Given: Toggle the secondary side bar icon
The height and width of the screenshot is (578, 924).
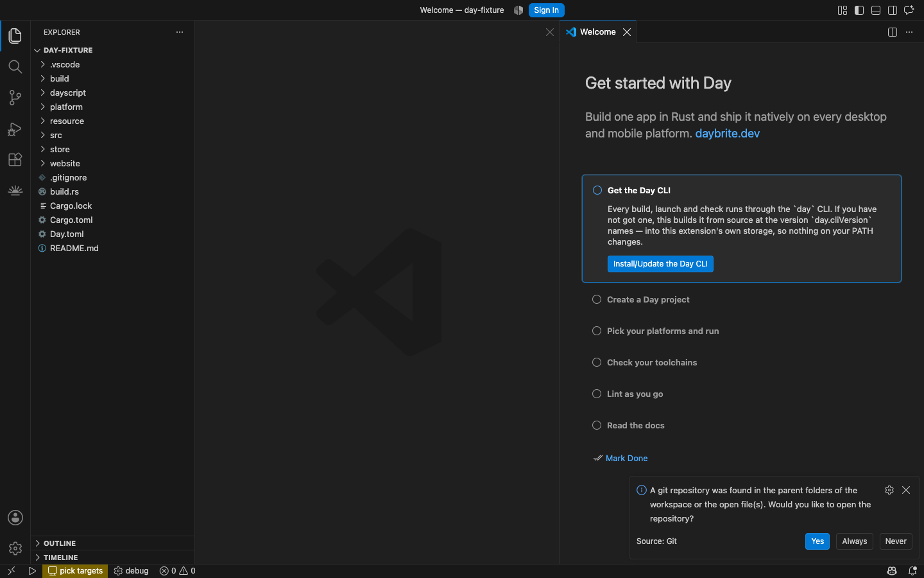Looking at the screenshot, I should 893,10.
